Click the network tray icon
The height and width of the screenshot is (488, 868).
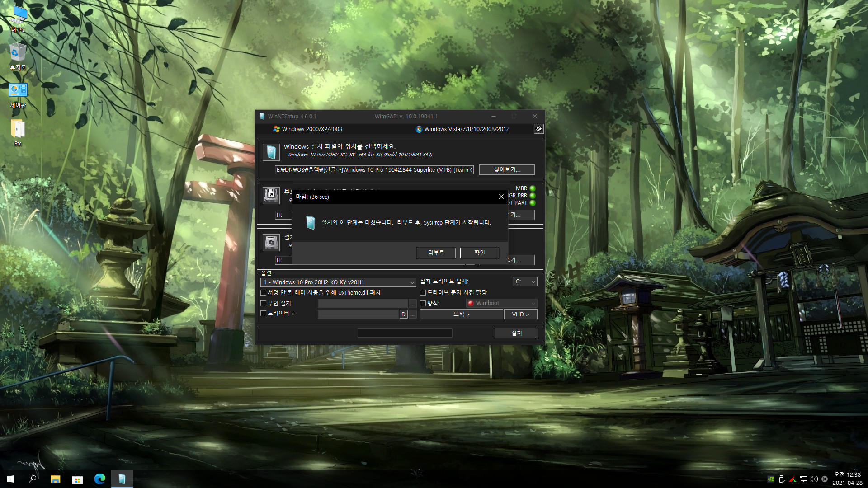(803, 479)
